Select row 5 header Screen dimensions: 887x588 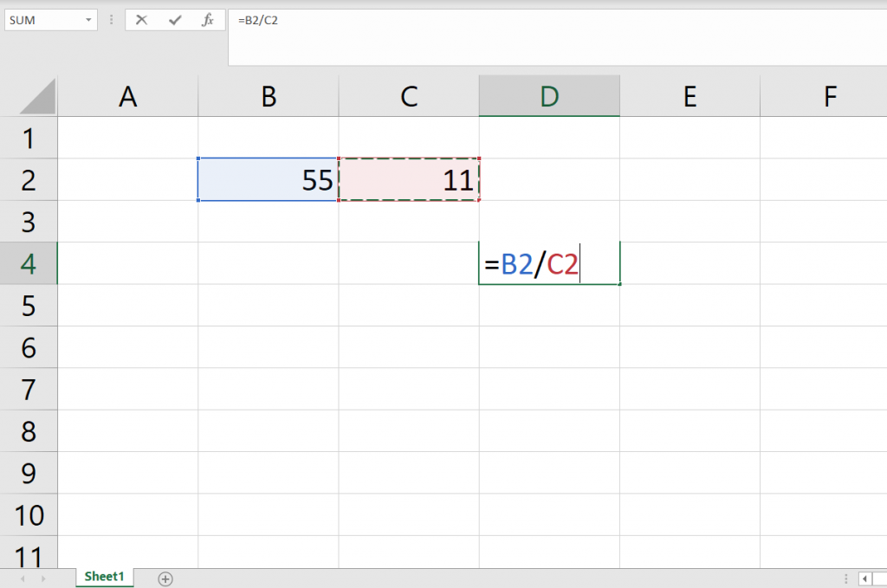pos(29,306)
